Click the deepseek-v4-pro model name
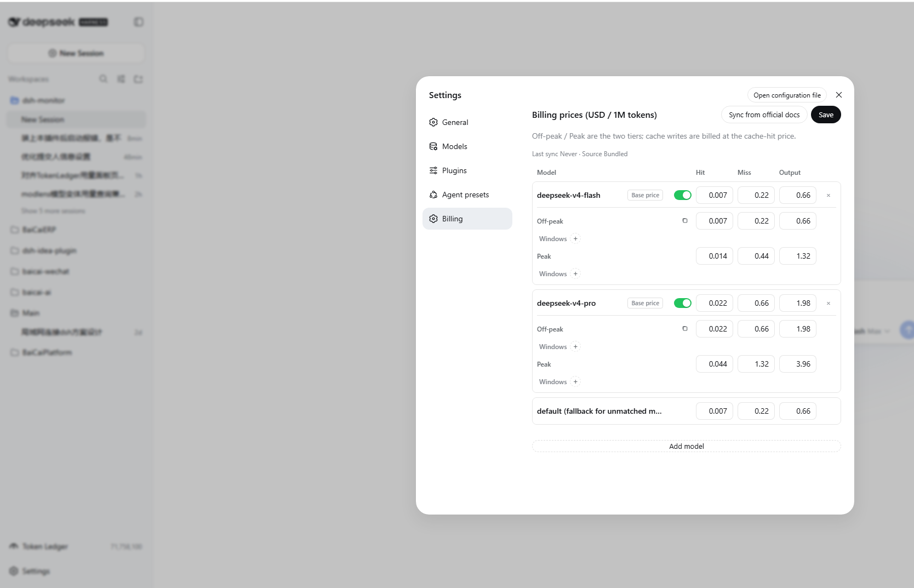The width and height of the screenshot is (914, 588). (566, 303)
